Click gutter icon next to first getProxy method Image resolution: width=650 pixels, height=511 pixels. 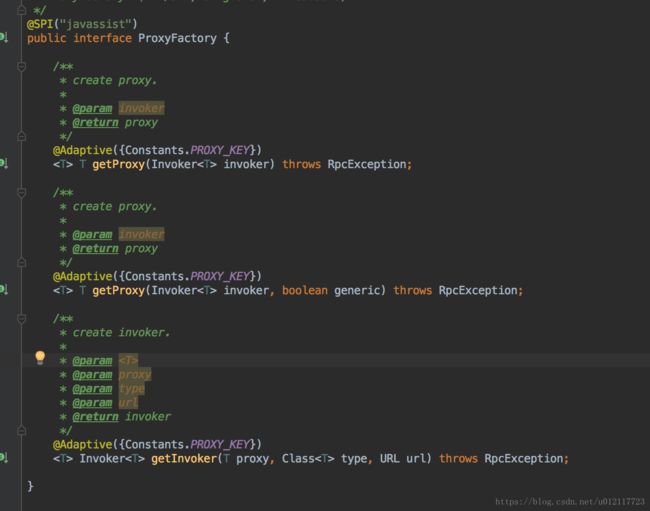point(3,163)
